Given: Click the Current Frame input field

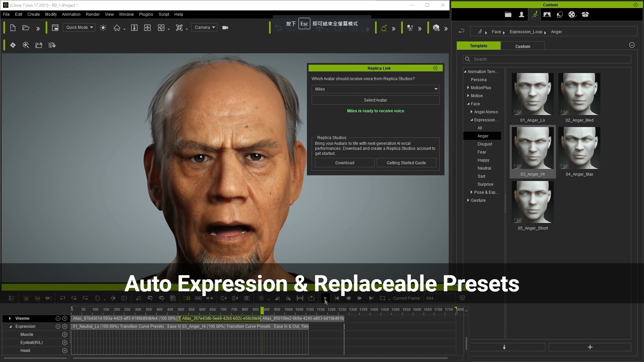Looking at the screenshot, I should tap(439, 298).
